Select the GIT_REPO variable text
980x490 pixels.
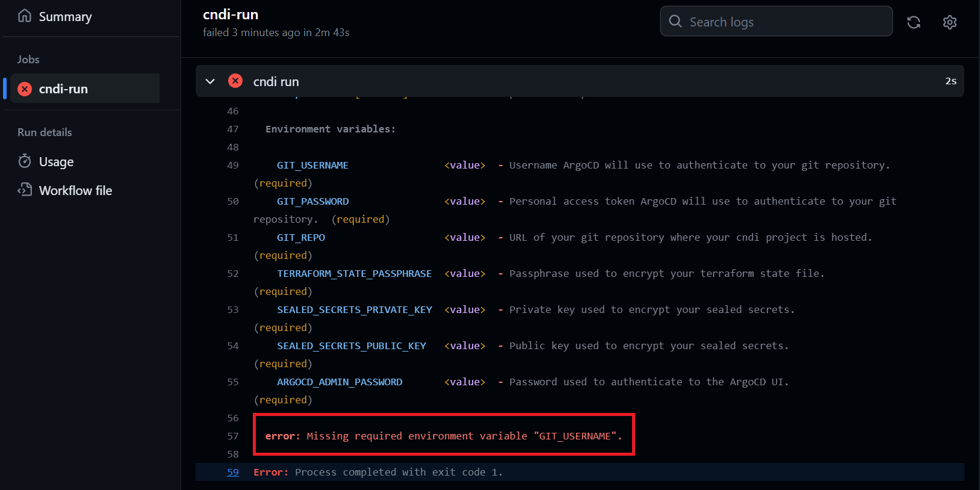click(x=301, y=238)
